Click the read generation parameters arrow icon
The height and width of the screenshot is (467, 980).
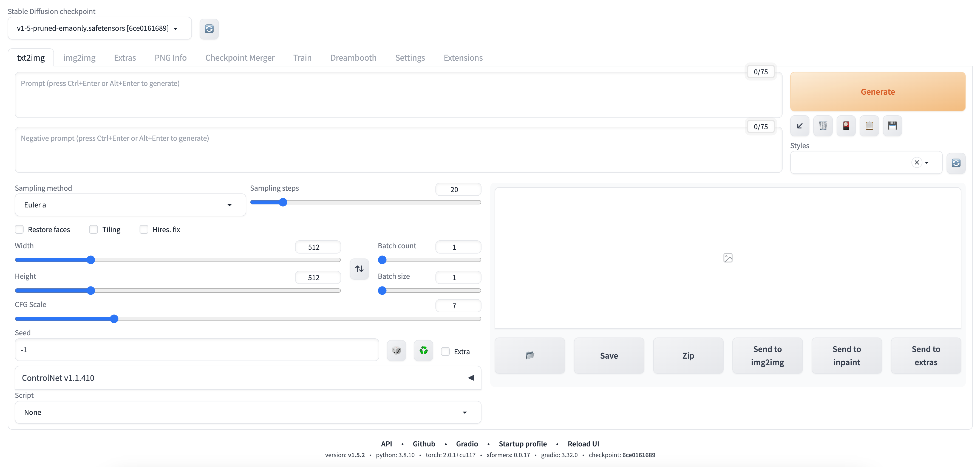pos(800,126)
